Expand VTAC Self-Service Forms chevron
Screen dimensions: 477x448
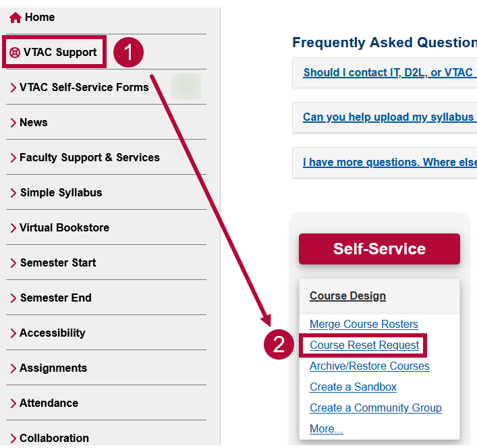click(x=13, y=88)
